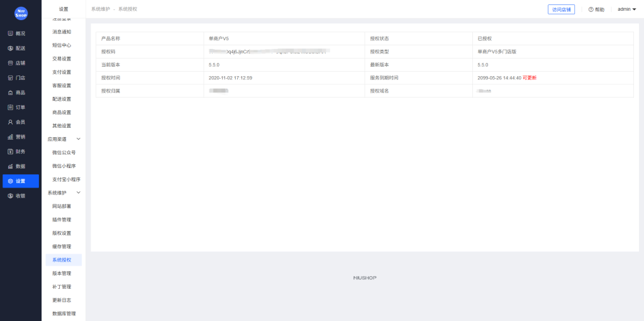Click the NiuShop logo

21,13
